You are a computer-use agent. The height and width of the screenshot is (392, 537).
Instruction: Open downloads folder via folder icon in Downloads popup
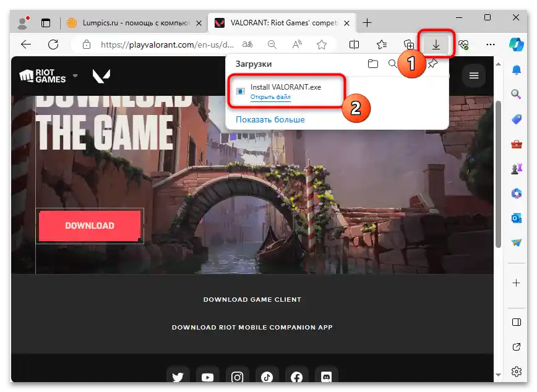(372, 63)
